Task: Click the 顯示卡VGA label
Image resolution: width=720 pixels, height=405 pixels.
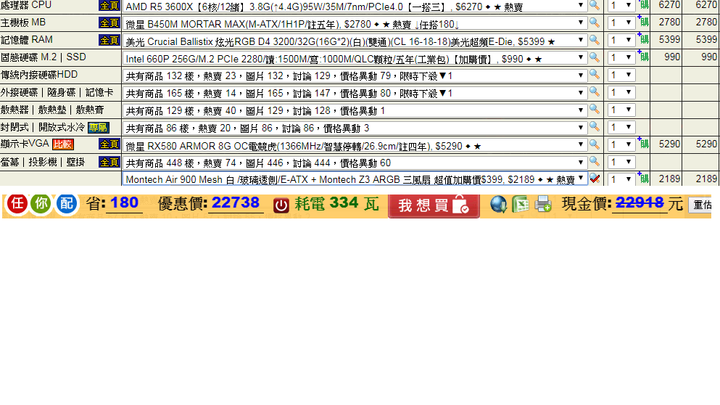Action: pyautogui.click(x=25, y=144)
